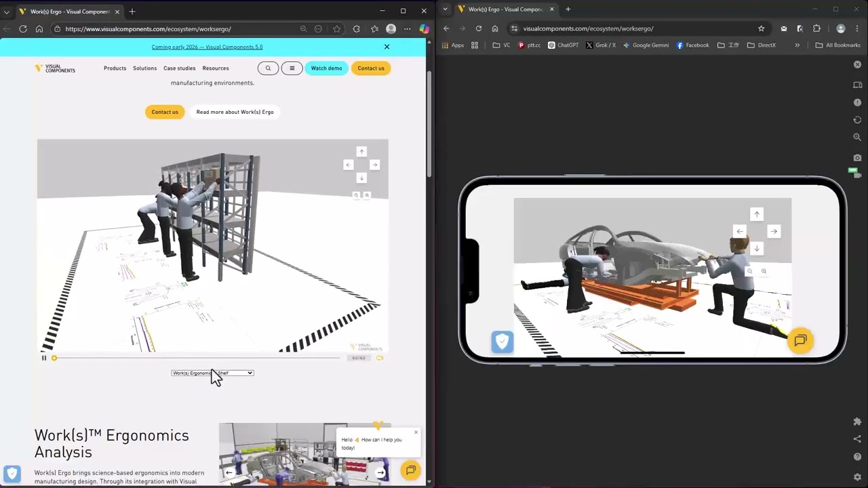
Task: Zoom out via left address bar magnifier
Action: 303,28
